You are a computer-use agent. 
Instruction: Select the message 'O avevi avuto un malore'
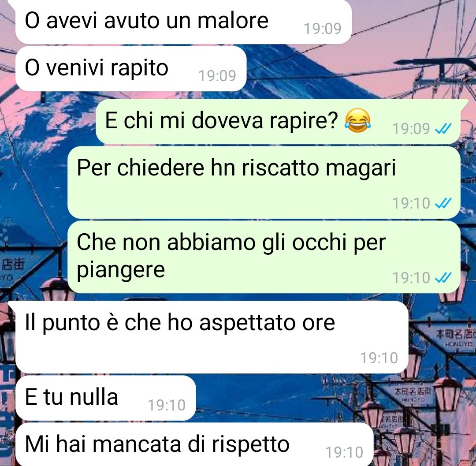(x=183, y=22)
